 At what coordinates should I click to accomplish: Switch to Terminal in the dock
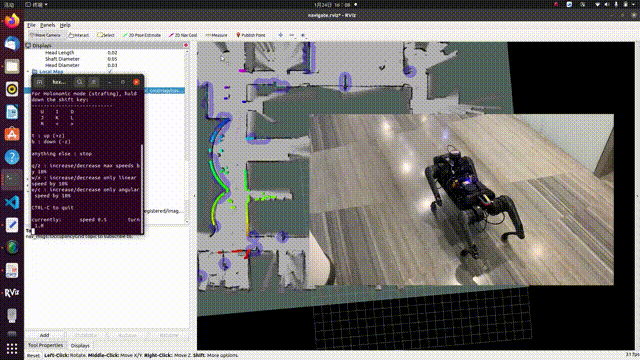click(x=12, y=180)
